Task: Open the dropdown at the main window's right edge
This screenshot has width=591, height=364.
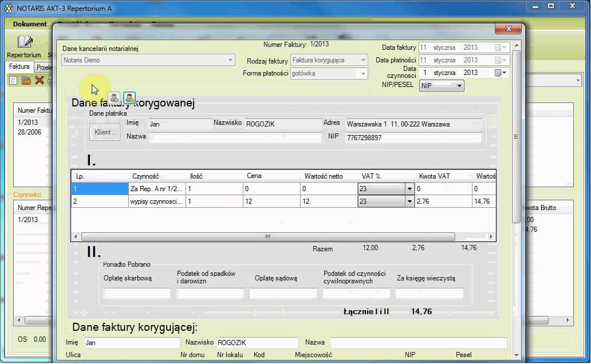Action: [x=578, y=80]
